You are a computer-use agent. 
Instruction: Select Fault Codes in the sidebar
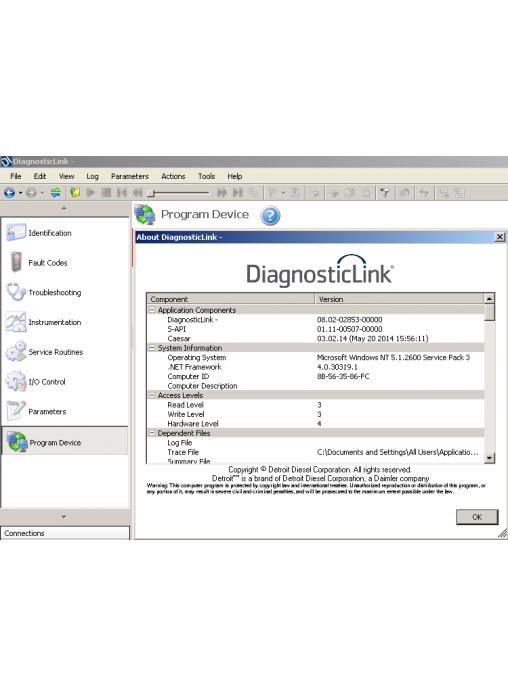(x=65, y=263)
